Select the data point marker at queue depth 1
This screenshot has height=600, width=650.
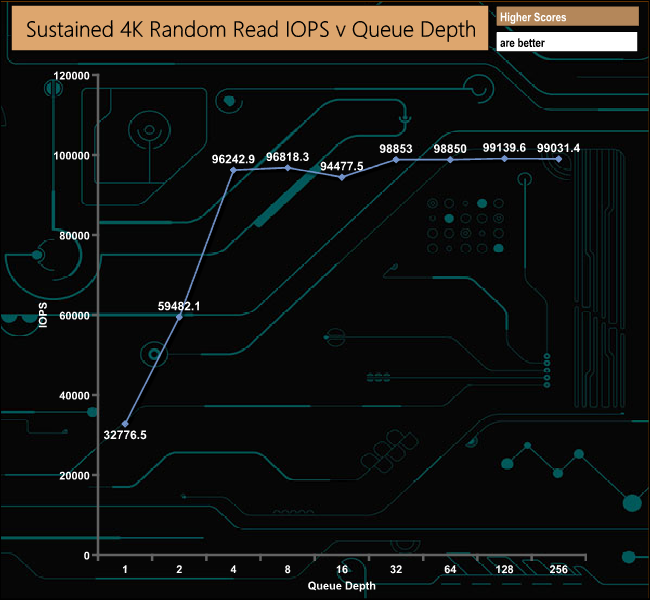(125, 424)
